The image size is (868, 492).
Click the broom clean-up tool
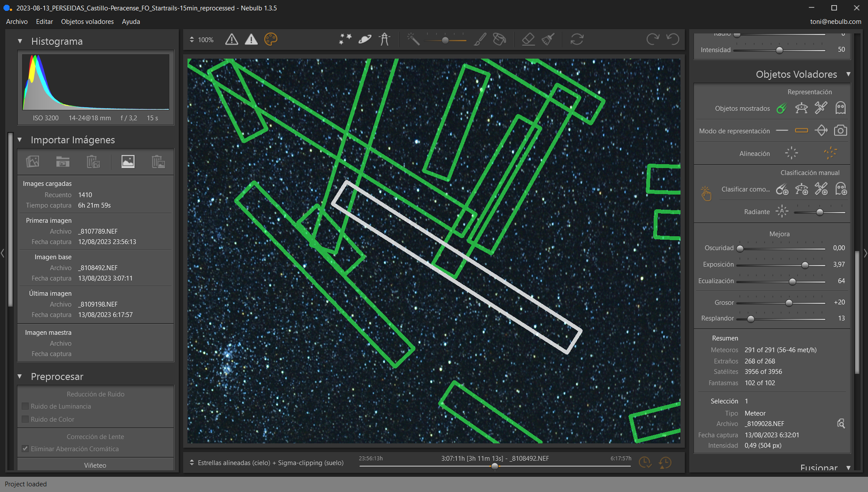pyautogui.click(x=548, y=40)
